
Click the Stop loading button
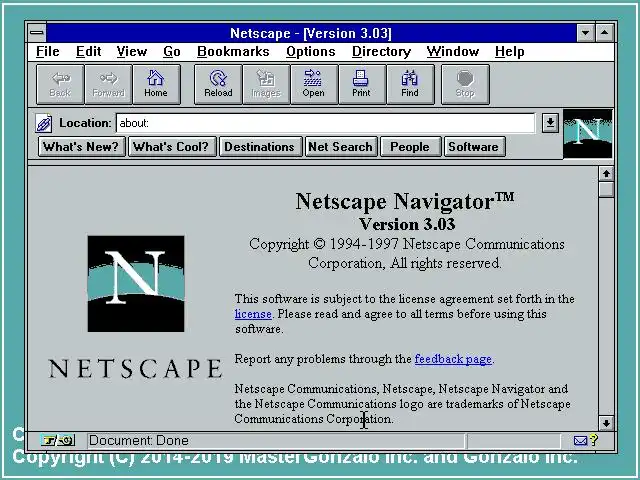click(x=465, y=84)
